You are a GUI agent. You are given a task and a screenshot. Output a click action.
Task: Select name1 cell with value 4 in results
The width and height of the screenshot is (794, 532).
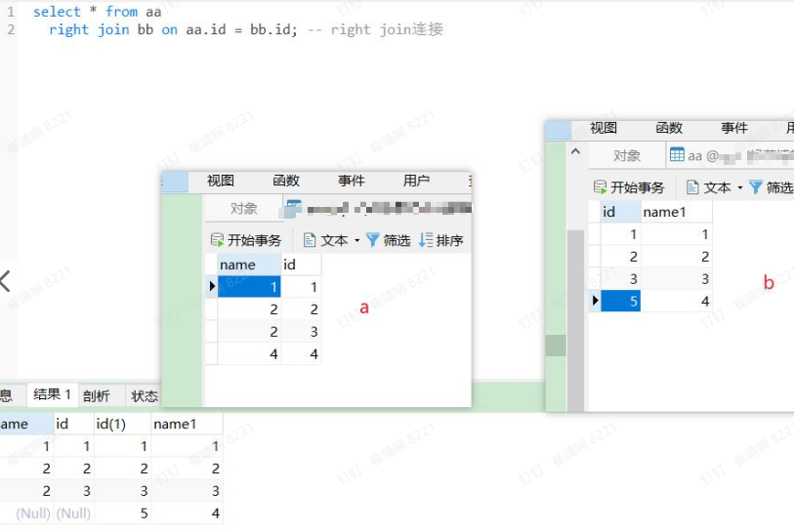187,513
